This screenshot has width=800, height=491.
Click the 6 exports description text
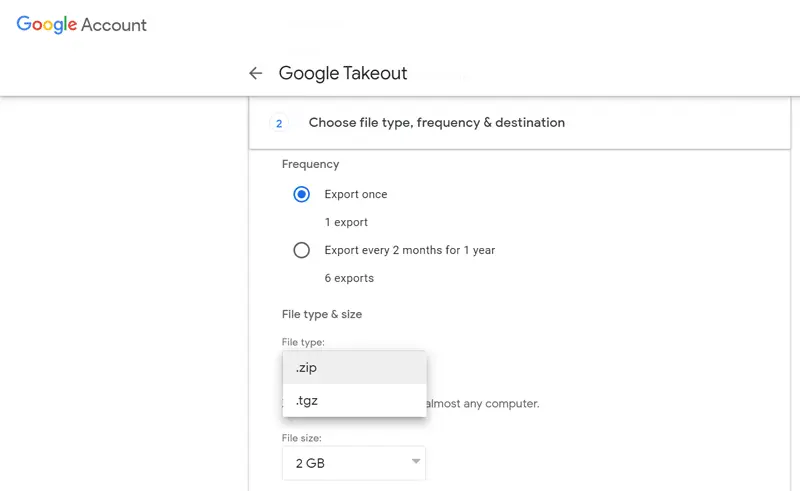[x=349, y=278]
